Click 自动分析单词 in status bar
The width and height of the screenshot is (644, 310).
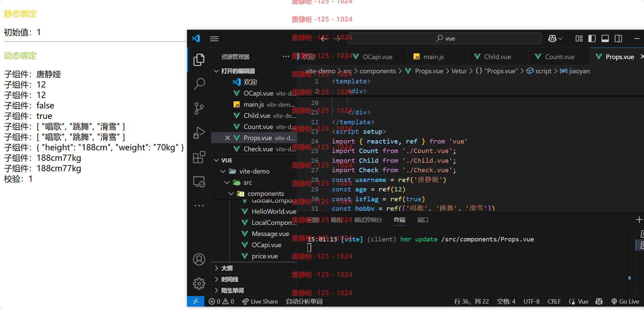pyautogui.click(x=304, y=301)
